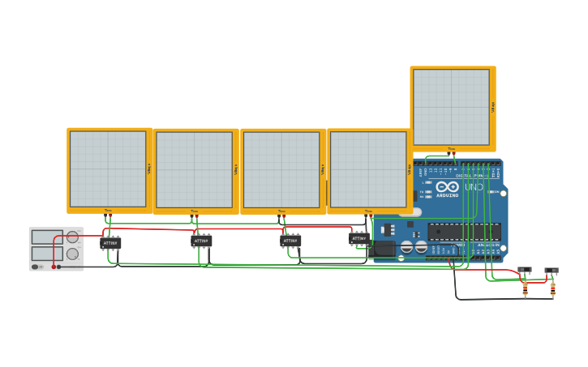Select the ATmega chip on the Arduino board
This screenshot has height=367, width=588.
pyautogui.click(x=463, y=231)
